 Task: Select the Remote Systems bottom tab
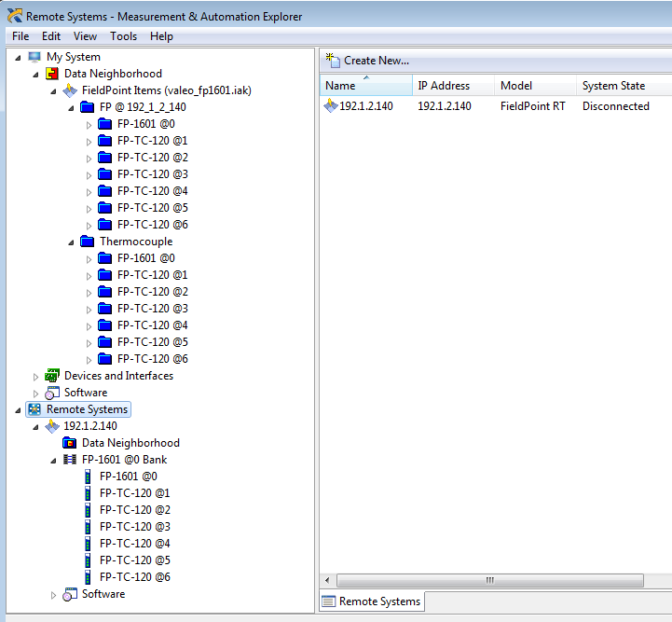point(372,601)
